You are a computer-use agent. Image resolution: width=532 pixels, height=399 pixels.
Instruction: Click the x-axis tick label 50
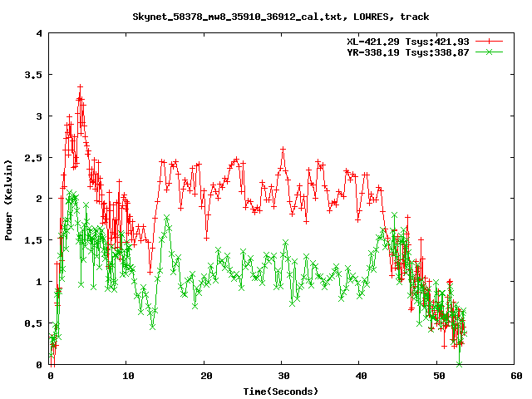(x=439, y=376)
